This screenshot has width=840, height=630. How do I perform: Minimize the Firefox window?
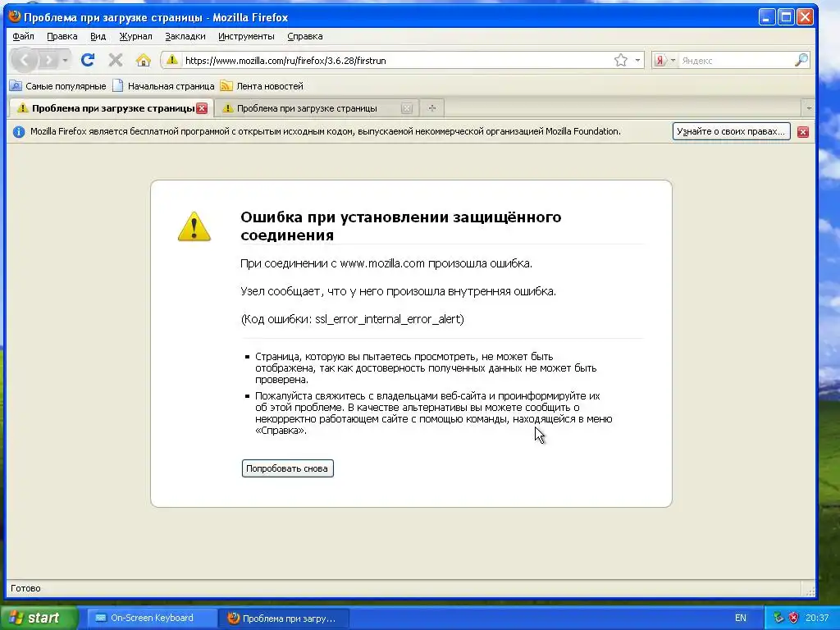click(767, 17)
